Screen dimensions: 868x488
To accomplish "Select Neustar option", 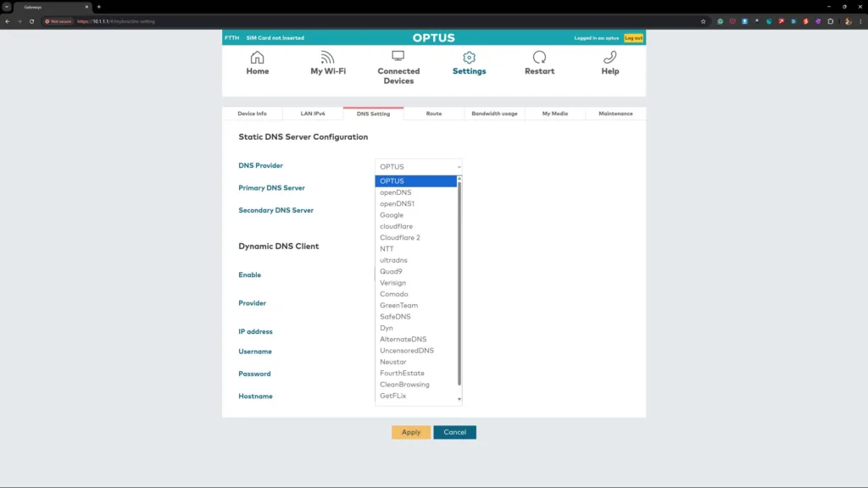I will pos(415,362).
